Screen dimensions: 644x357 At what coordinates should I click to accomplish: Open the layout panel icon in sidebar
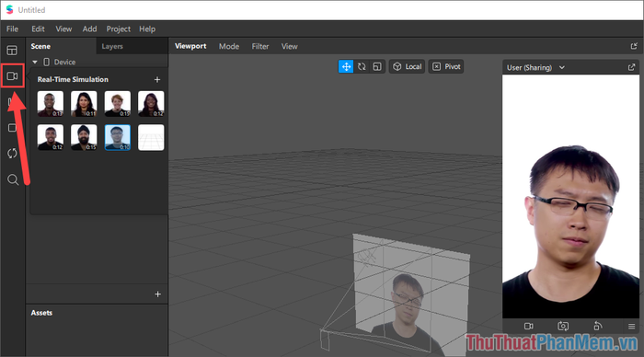pos(12,51)
